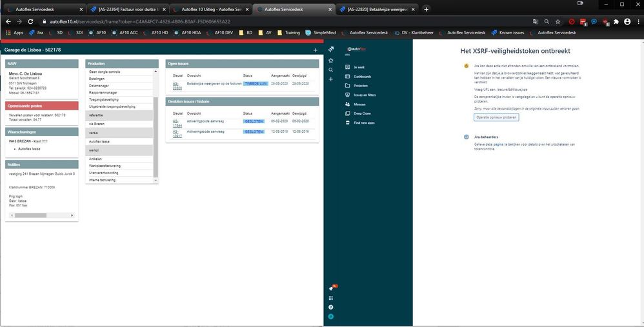Switch to first 'Autoflex Servicedesk' tab
The width and height of the screenshot is (644, 327).
pyautogui.click(x=45, y=9)
